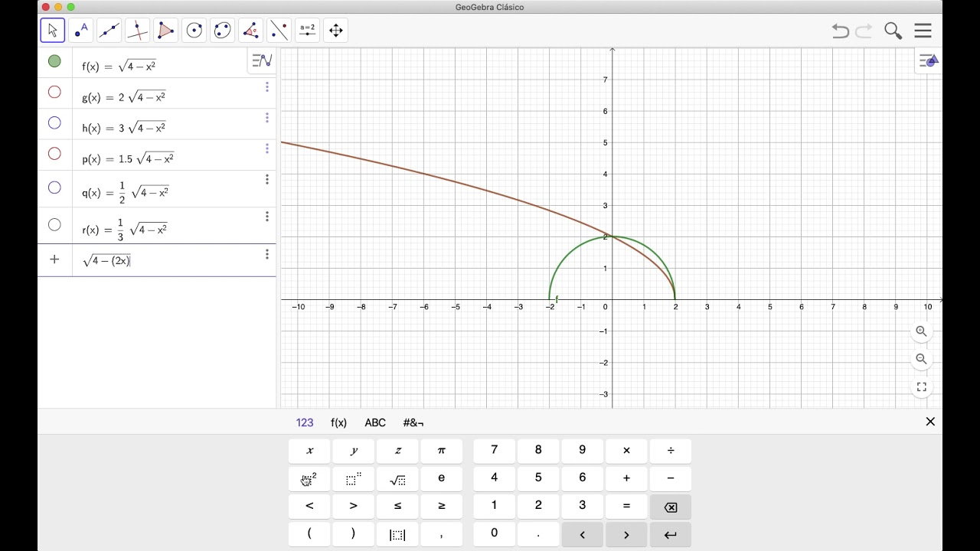
Task: Move cursor right with the > arrow key
Action: click(626, 534)
